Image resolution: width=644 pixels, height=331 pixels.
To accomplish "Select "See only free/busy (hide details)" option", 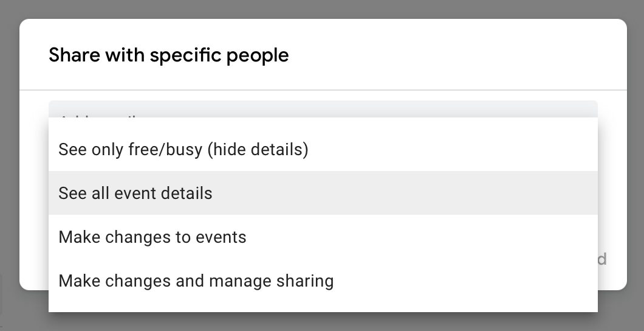I will (183, 149).
